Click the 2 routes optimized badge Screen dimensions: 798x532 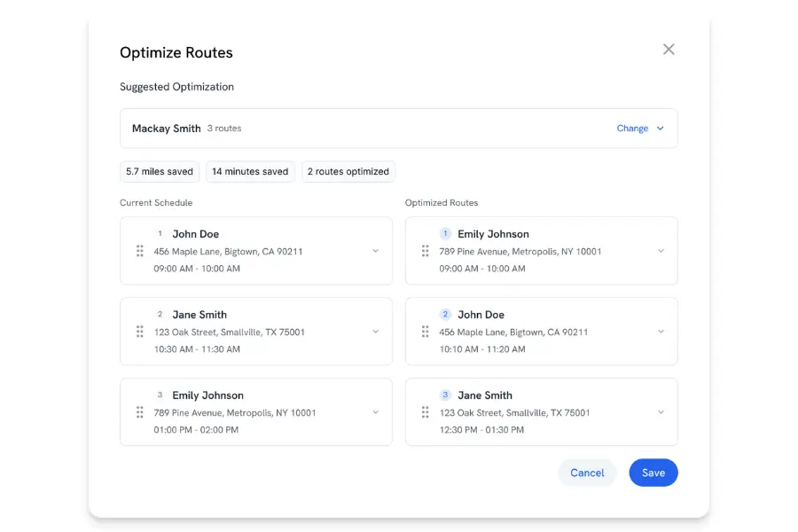click(x=348, y=171)
